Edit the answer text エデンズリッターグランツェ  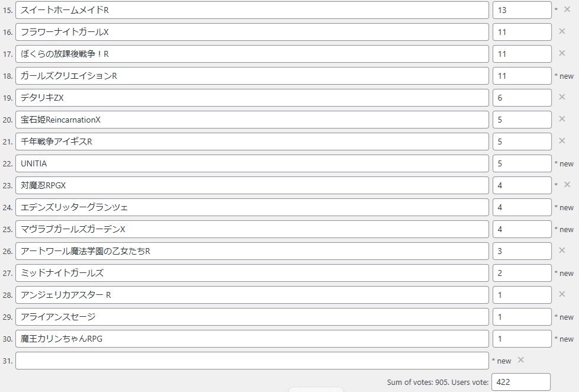click(252, 207)
